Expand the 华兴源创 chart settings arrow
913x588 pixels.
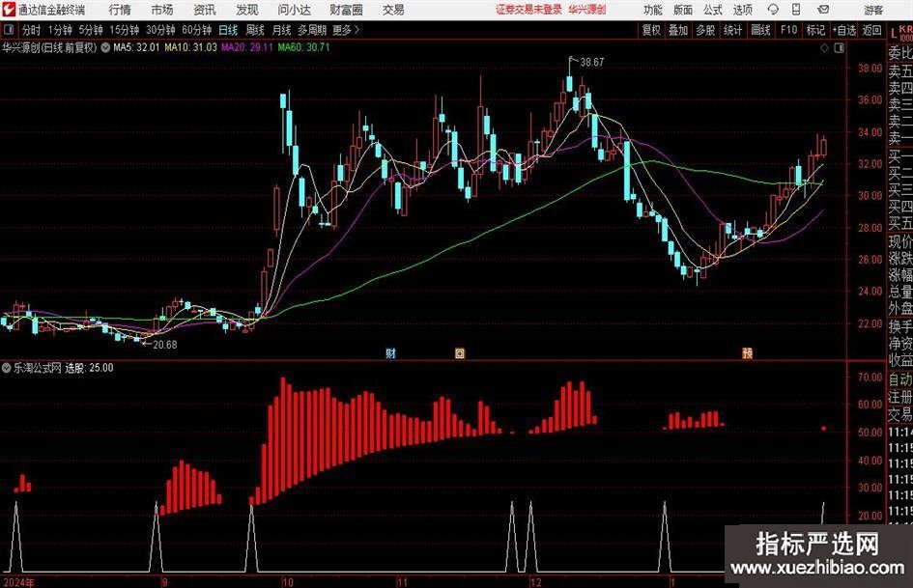(104, 46)
